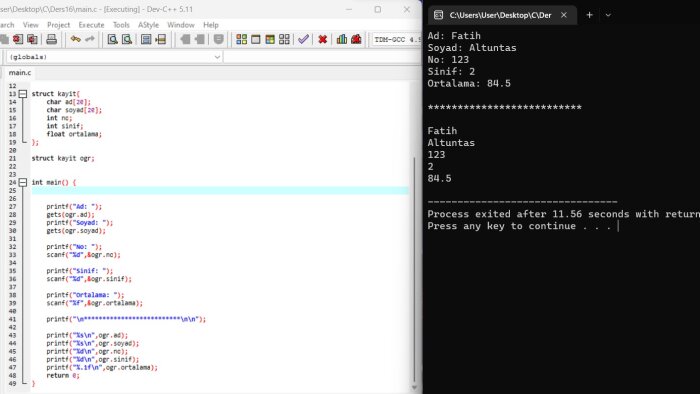Click the Print toolbar icon

pos(51,39)
